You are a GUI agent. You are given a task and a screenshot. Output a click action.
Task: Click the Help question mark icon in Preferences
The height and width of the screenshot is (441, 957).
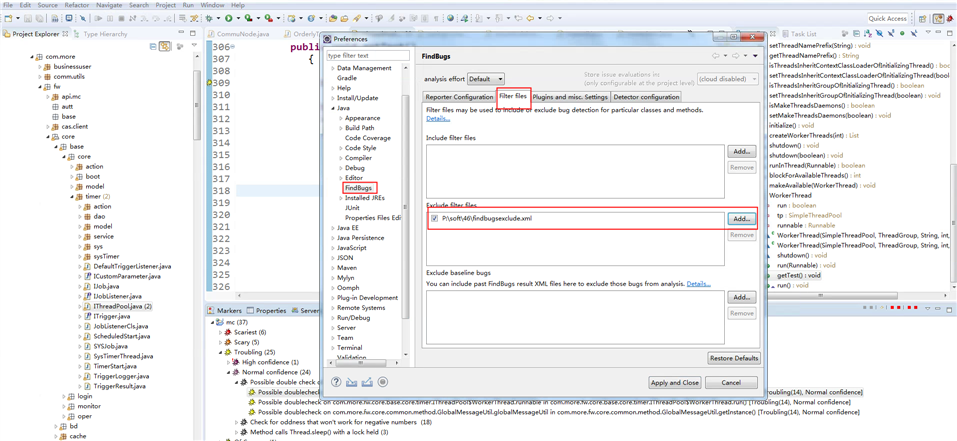pos(336,382)
